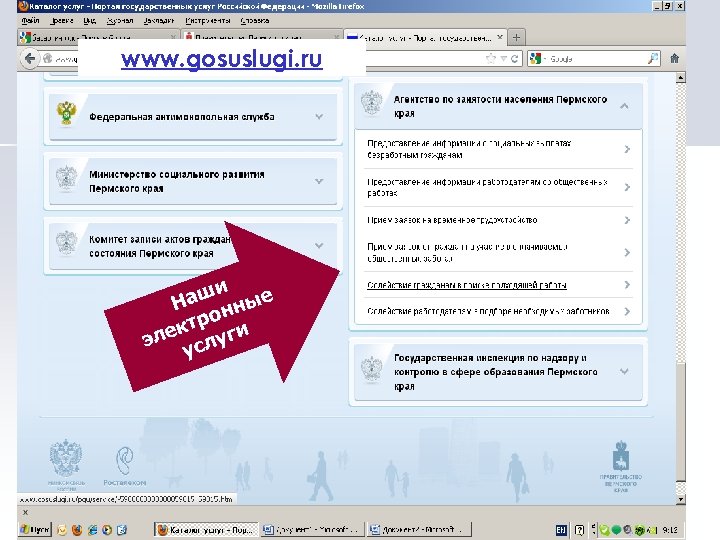This screenshot has height=540, width=720.
Task: Expand Министерство социального развития Пермского края
Action: (319, 181)
